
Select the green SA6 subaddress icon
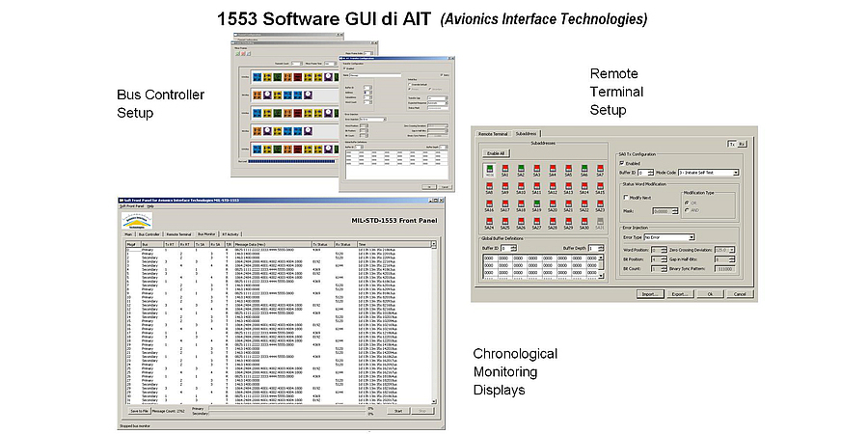click(x=584, y=170)
